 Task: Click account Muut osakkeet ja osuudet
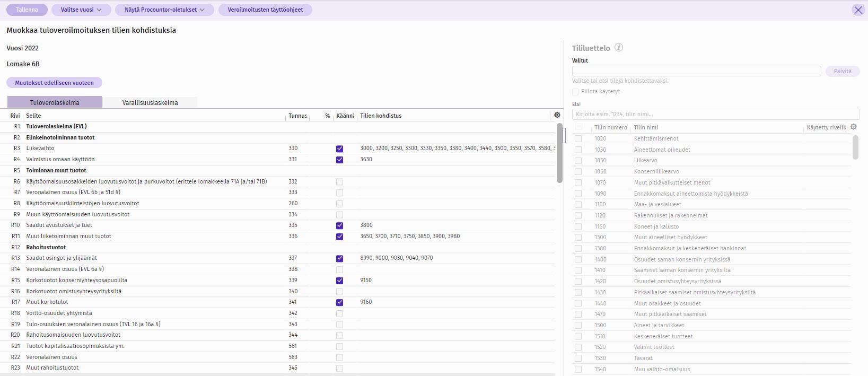coord(668,303)
